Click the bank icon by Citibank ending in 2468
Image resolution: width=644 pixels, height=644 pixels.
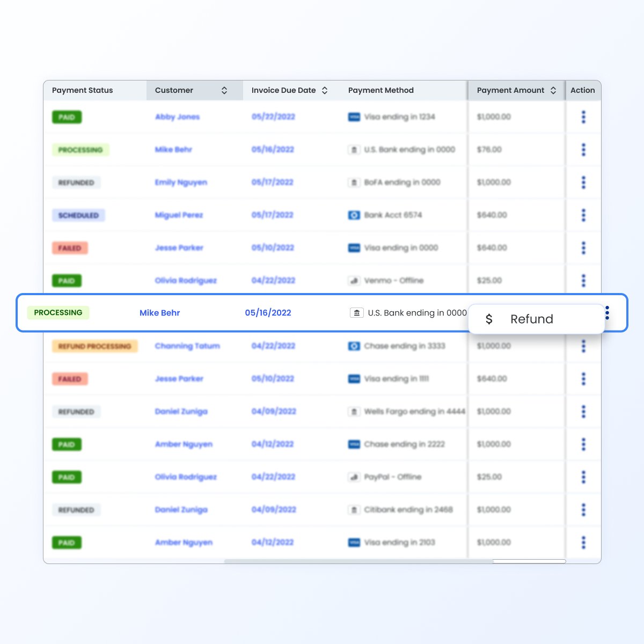354,510
